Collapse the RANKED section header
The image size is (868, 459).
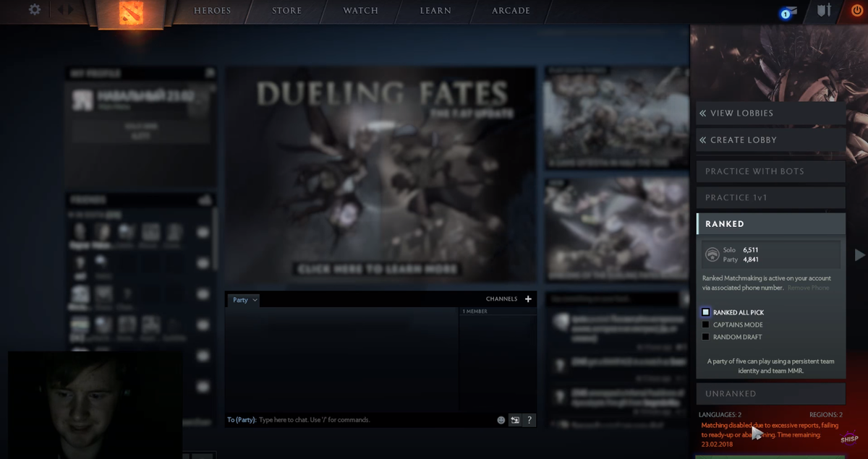pos(770,224)
